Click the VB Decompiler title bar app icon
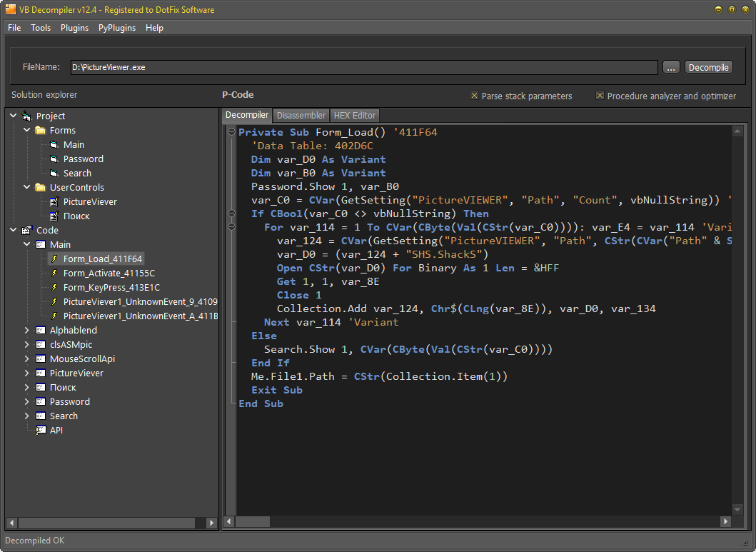This screenshot has height=552, width=756. (10, 9)
